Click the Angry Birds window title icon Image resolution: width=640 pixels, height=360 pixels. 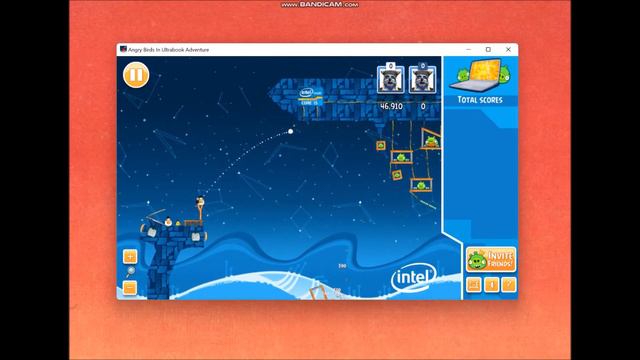coord(123,49)
